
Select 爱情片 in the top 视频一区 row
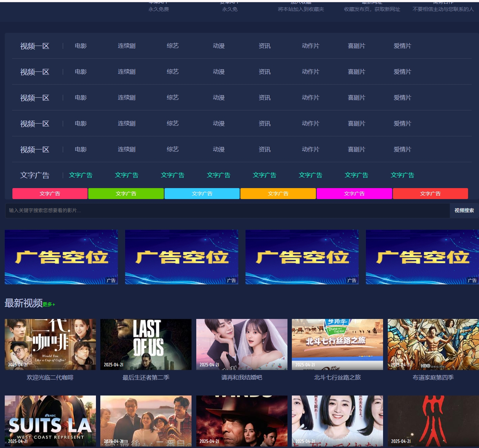(x=402, y=46)
